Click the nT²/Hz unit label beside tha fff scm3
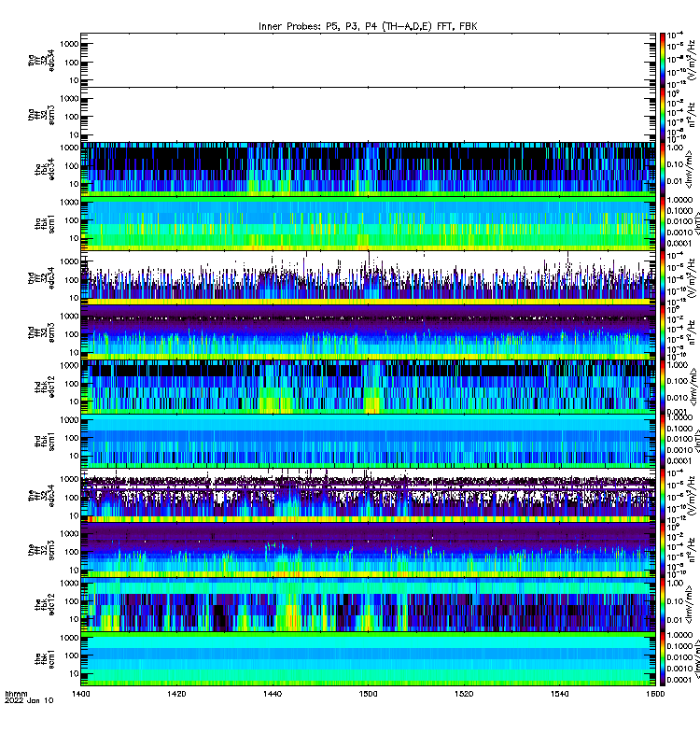The height and width of the screenshot is (747, 700). 693,115
